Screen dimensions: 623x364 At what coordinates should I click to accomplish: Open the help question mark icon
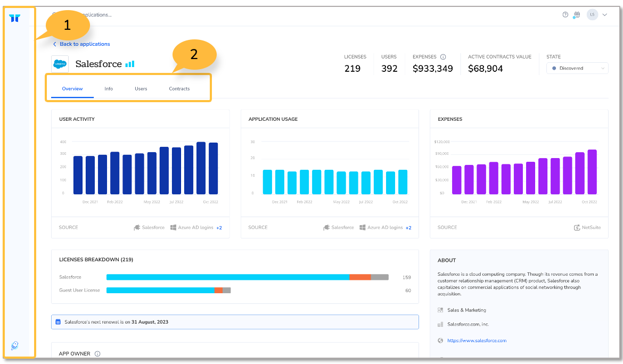(565, 15)
